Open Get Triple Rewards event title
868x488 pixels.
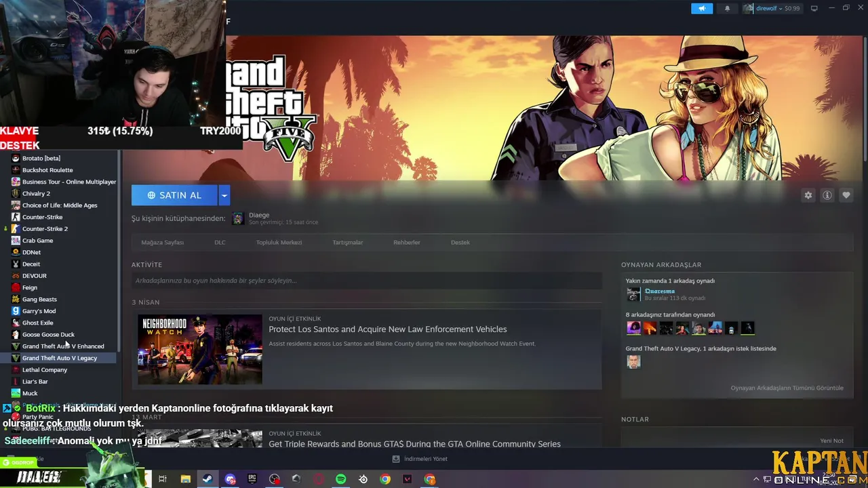pyautogui.click(x=414, y=444)
